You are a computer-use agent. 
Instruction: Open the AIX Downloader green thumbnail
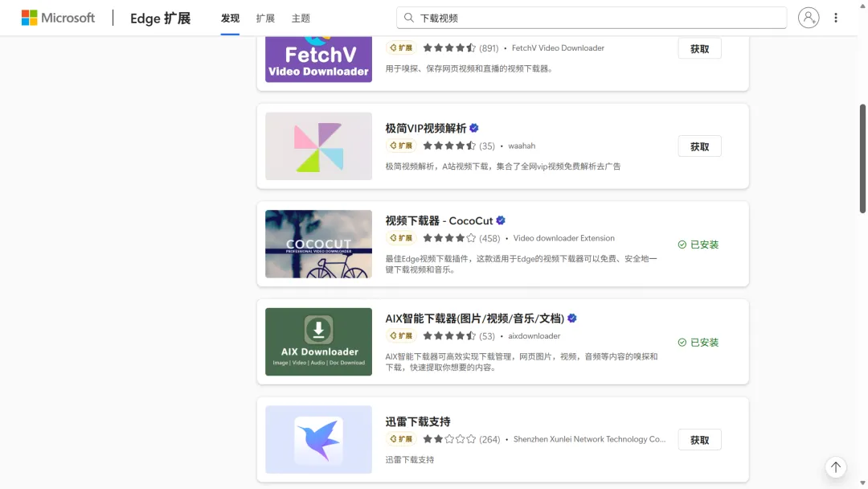(x=318, y=342)
